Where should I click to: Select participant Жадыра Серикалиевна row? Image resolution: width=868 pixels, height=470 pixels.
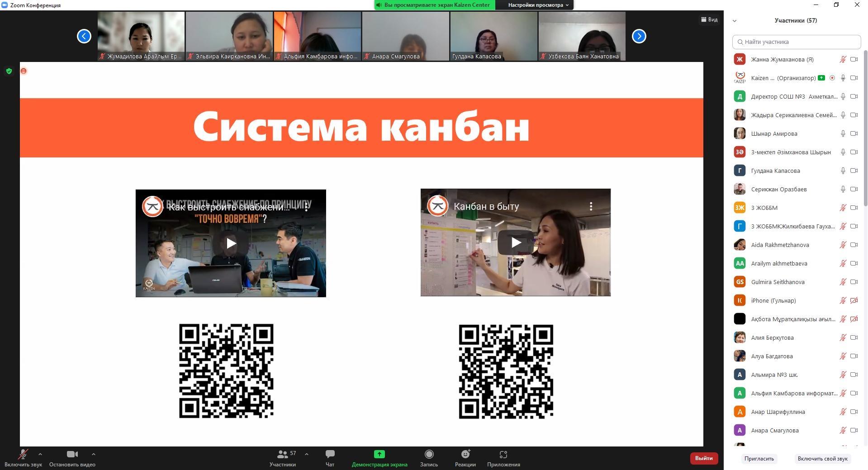(796, 115)
